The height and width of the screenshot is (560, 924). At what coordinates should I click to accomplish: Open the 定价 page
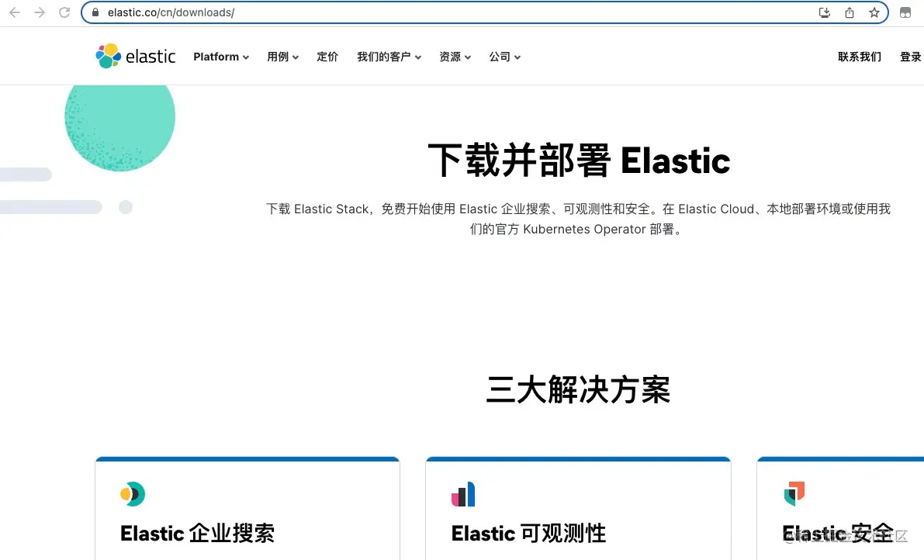pyautogui.click(x=327, y=57)
